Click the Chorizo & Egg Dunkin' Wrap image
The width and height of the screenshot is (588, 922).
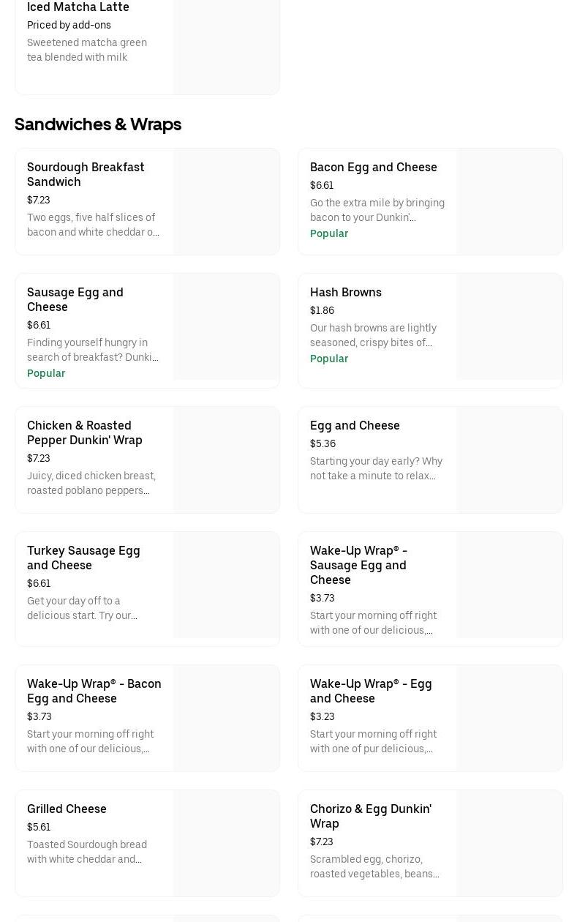(x=509, y=843)
